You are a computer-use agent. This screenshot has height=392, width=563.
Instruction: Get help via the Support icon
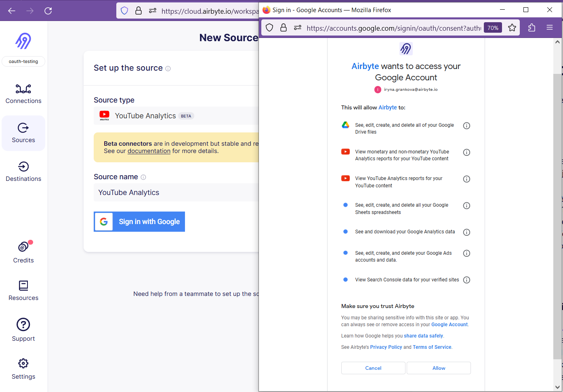pyautogui.click(x=23, y=330)
